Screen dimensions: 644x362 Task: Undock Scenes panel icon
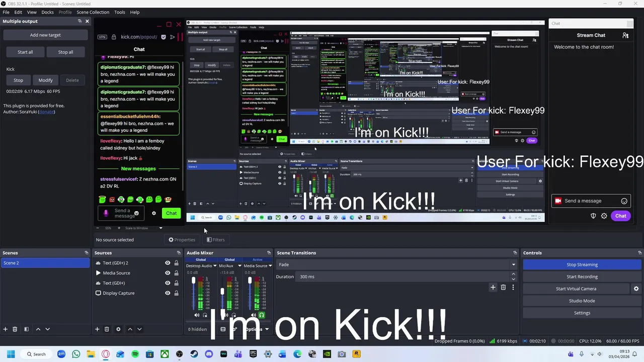coord(87,253)
